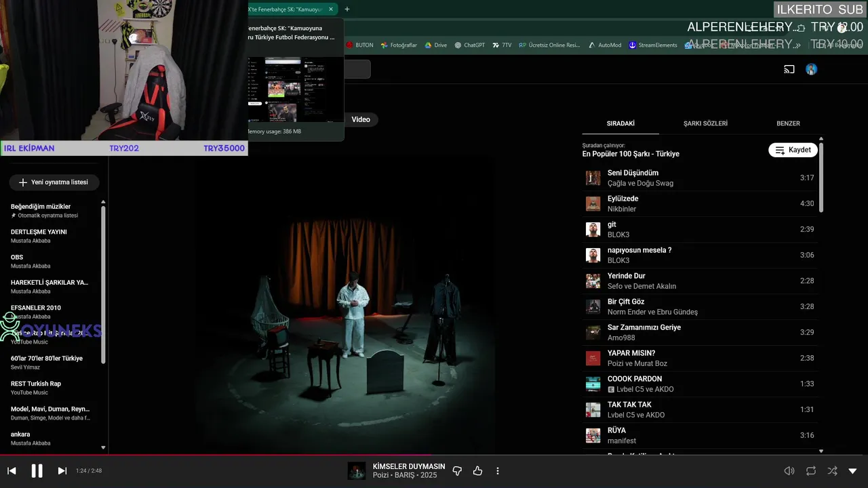868x488 pixels.
Task: Play Bir Çift Göz from queue
Action: pyautogui.click(x=700, y=306)
